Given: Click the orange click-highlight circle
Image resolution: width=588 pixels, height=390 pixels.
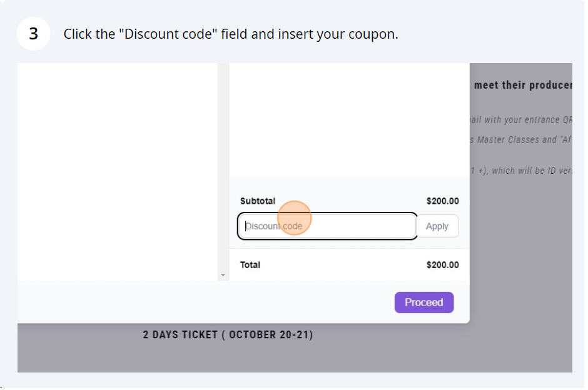Looking at the screenshot, I should tap(293, 218).
